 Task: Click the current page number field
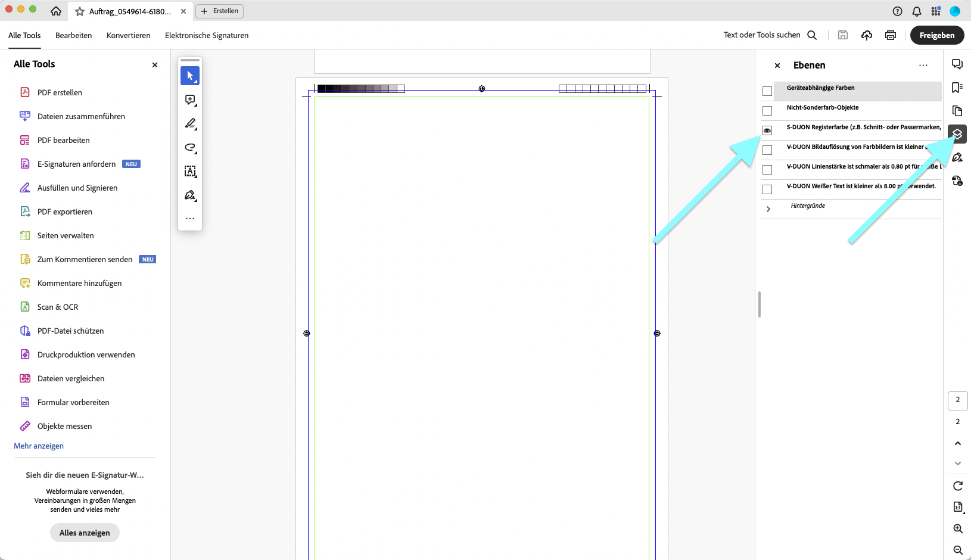coord(957,400)
